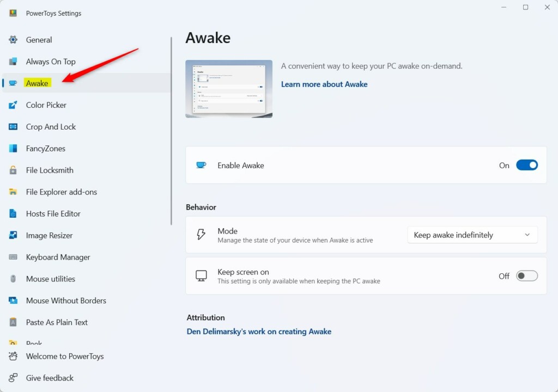Viewport: 558px width, 392px height.
Task: Click the Welcome to PowerToys icon
Action: pos(13,356)
